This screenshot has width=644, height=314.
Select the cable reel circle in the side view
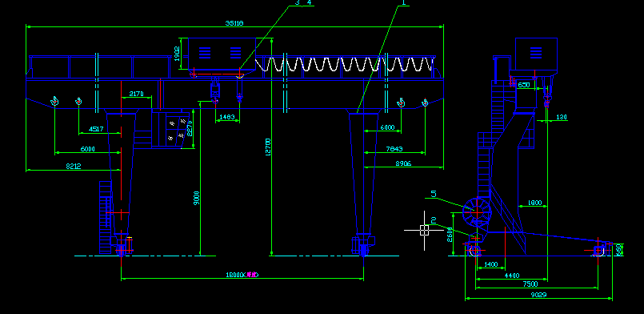[477, 212]
